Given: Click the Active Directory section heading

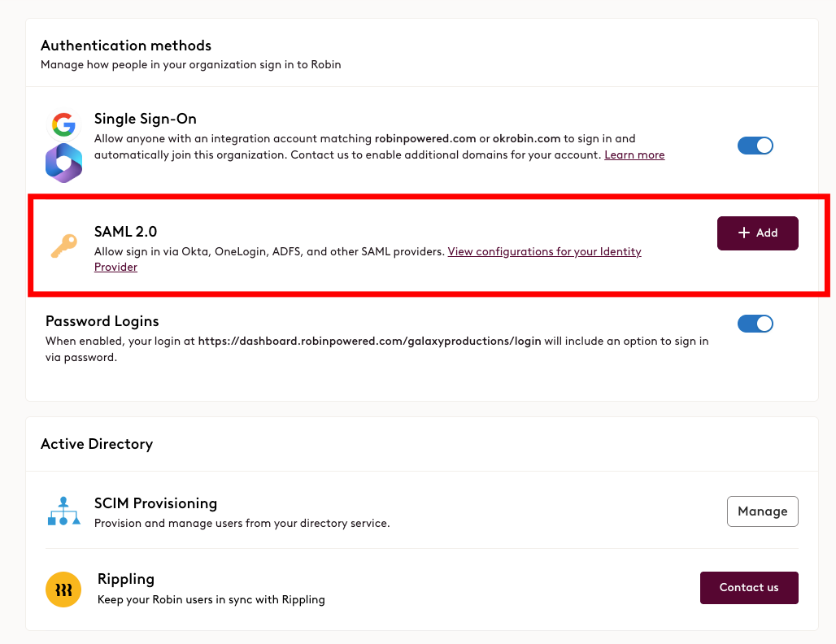Looking at the screenshot, I should coord(97,444).
